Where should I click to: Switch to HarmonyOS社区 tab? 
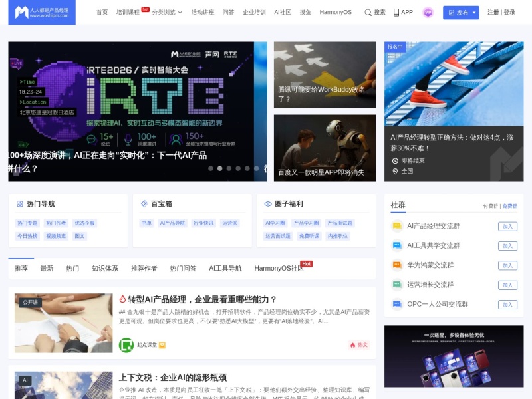point(279,269)
